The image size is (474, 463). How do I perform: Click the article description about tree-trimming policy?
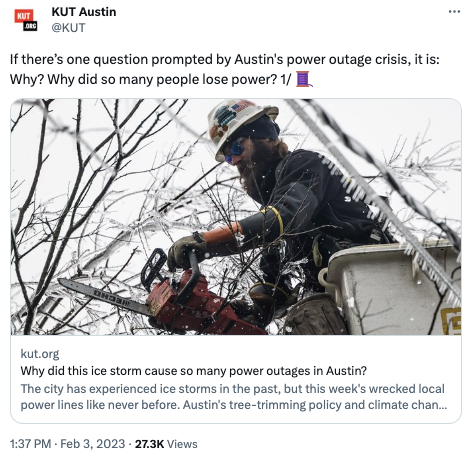coord(233,397)
